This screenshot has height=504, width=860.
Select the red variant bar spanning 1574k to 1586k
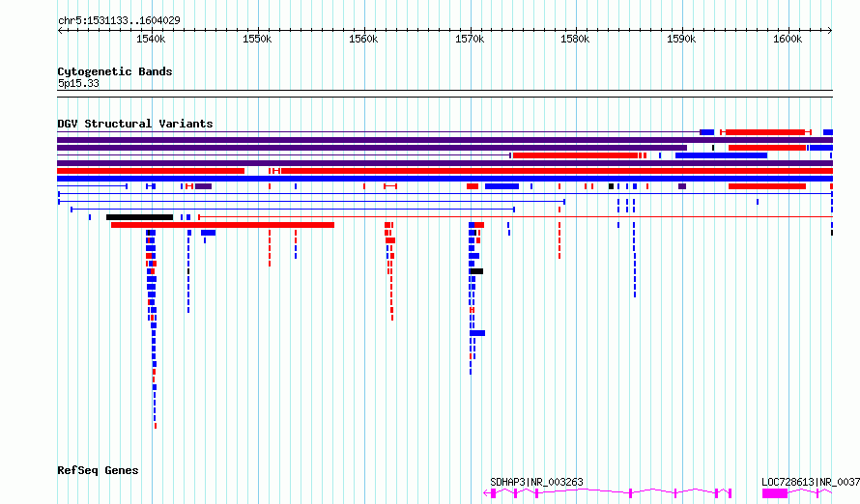tap(575, 155)
